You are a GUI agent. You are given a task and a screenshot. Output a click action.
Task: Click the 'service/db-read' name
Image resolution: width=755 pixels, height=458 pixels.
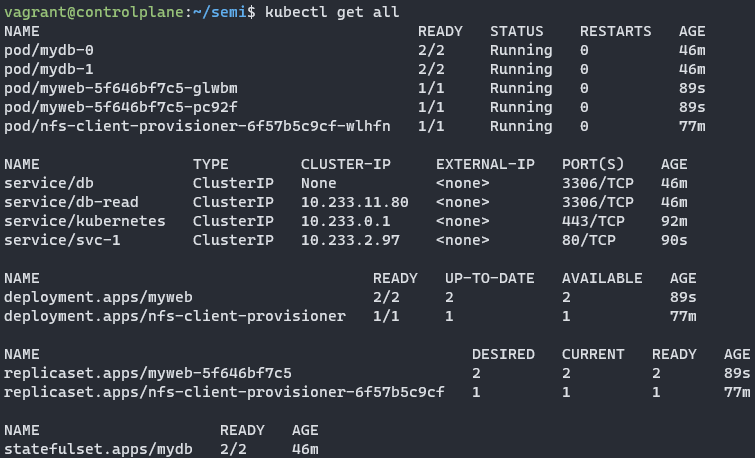(71, 202)
